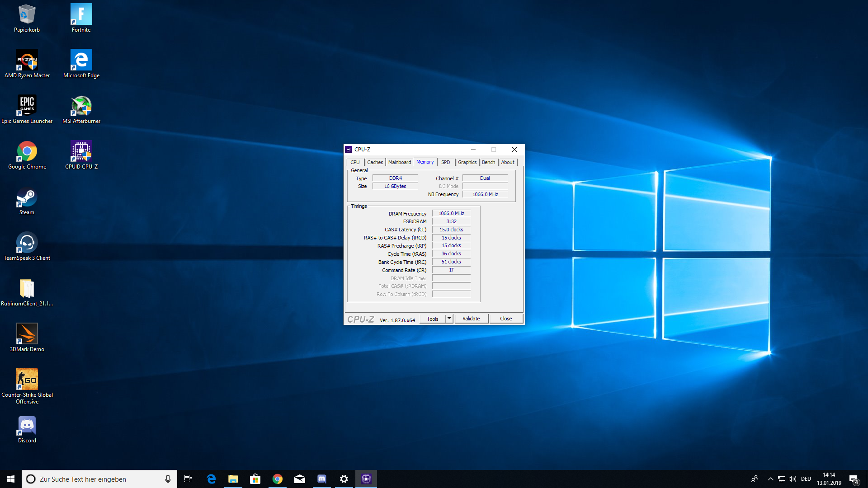Click the Windows search text box

pos(99,479)
